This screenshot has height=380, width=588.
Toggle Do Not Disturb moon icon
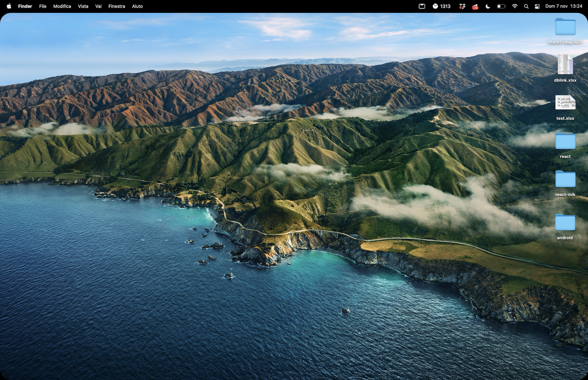pyautogui.click(x=488, y=6)
